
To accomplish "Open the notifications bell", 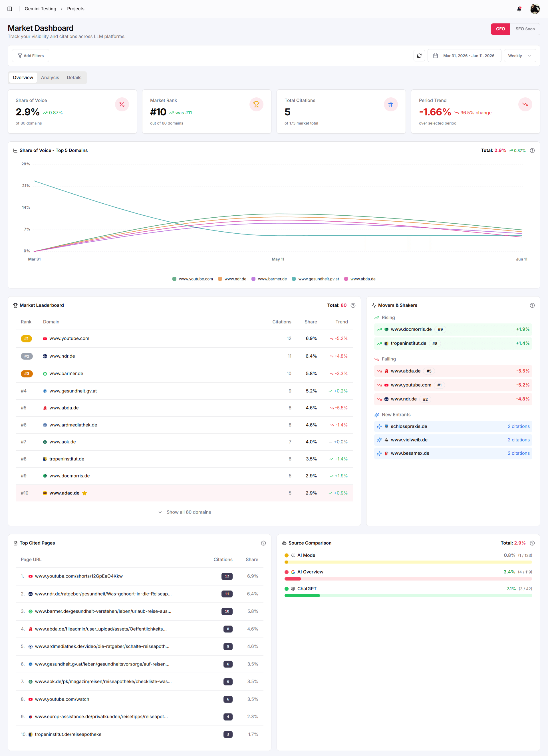I will click(x=519, y=9).
